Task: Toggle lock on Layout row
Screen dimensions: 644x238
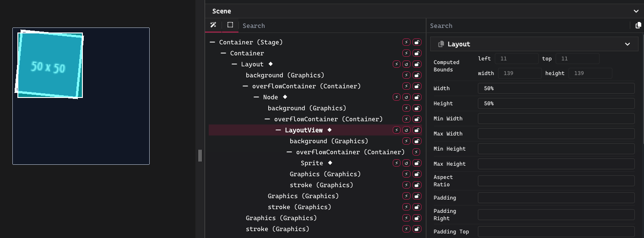Action: 417,64
